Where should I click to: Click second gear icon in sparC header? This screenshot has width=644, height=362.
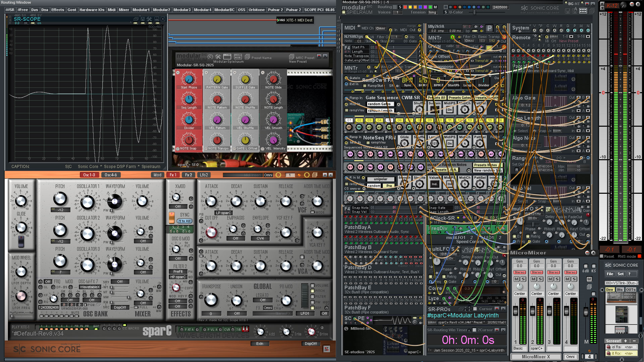coord(307,175)
